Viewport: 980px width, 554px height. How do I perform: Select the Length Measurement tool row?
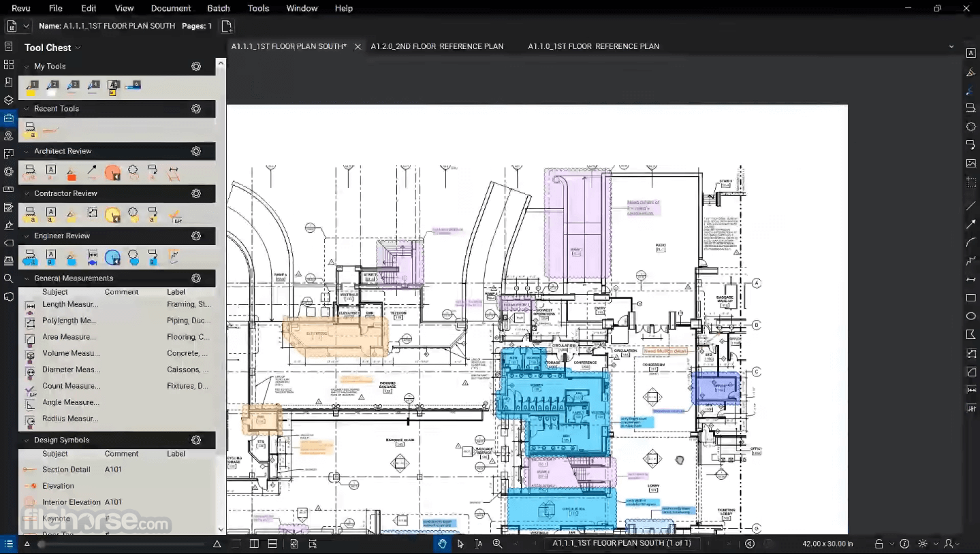tap(117, 304)
